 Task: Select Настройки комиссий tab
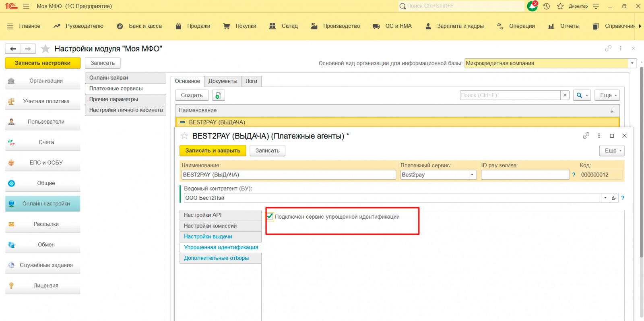[221, 226]
